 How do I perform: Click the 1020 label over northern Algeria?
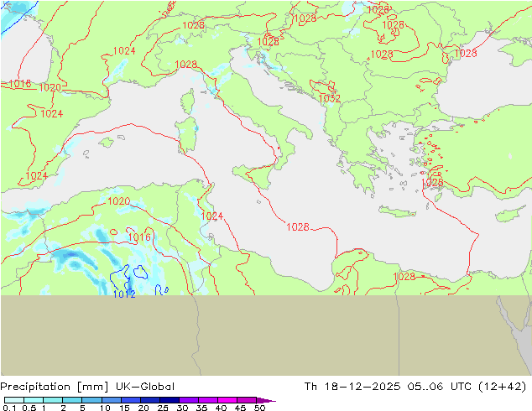119,201
